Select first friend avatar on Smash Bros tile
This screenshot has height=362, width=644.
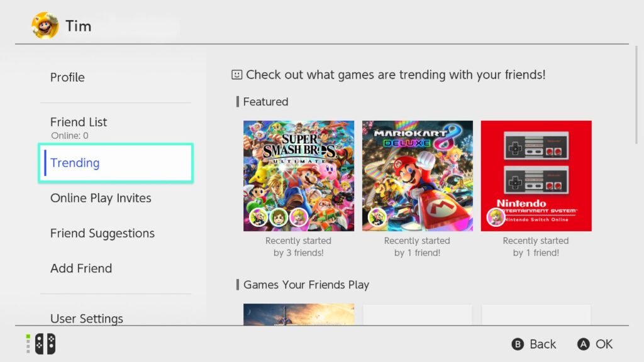coord(258,217)
